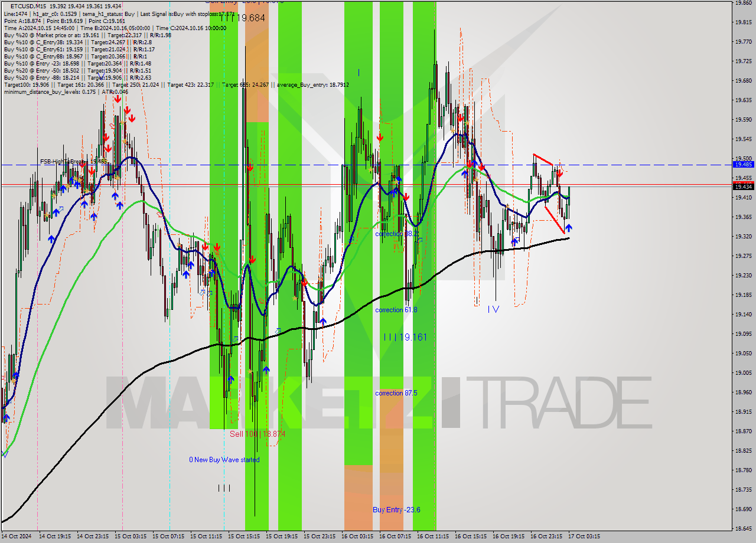
Task: Click the 19.590 price axis label
Action: coord(743,120)
